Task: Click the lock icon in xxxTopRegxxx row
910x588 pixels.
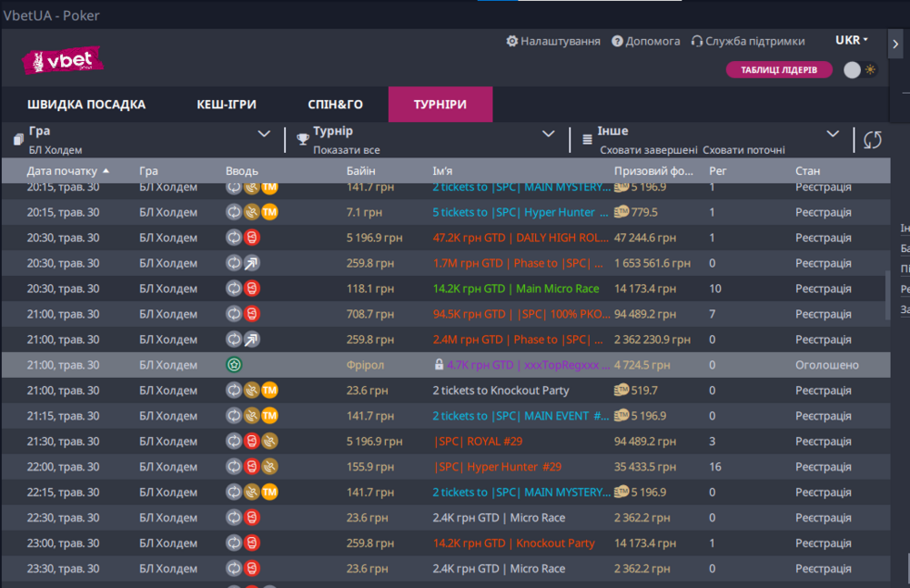Action: pos(439,364)
